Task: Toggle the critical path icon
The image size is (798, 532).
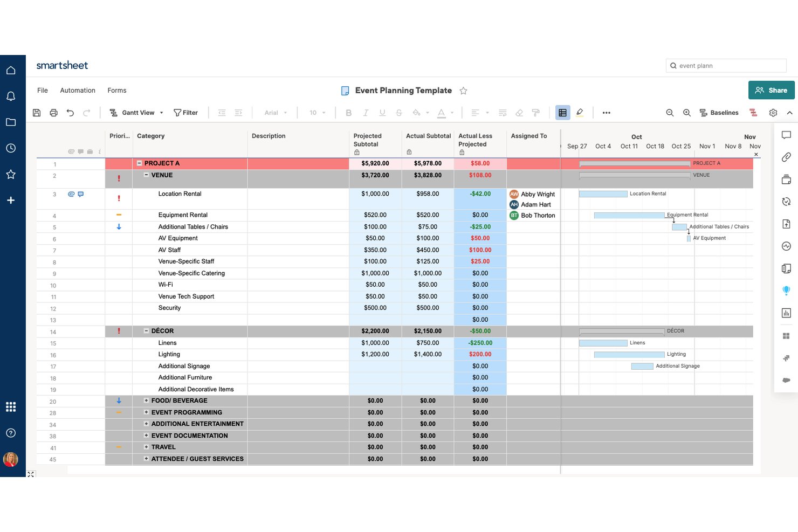Action: click(753, 113)
